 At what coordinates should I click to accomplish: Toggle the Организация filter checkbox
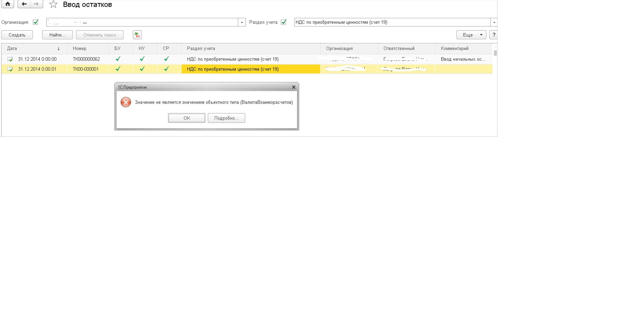click(x=36, y=22)
